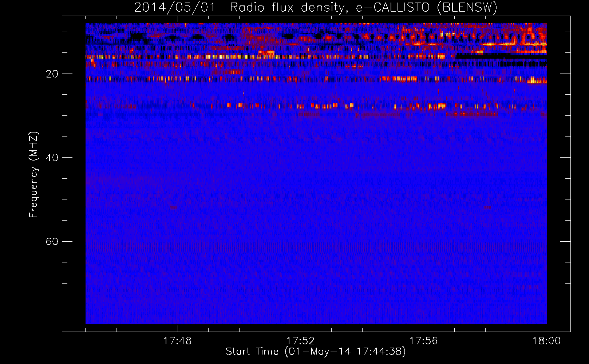Click the 17:48 time tick label

(178, 341)
